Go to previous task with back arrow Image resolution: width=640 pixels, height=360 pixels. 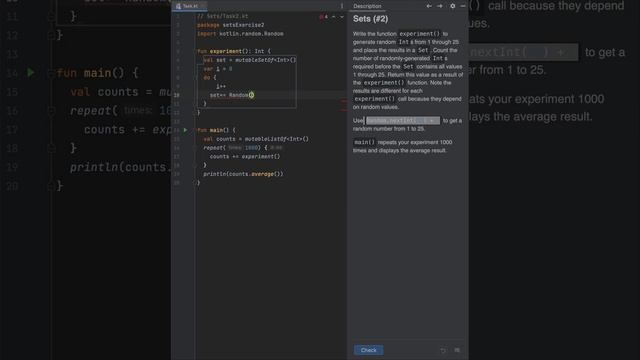429,6
